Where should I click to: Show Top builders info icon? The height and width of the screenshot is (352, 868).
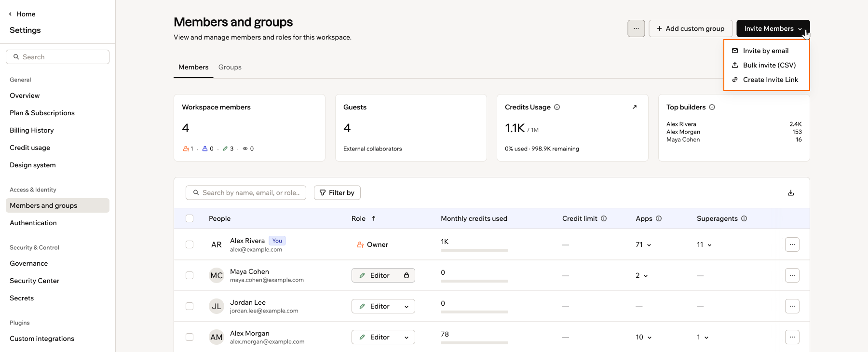pyautogui.click(x=712, y=107)
